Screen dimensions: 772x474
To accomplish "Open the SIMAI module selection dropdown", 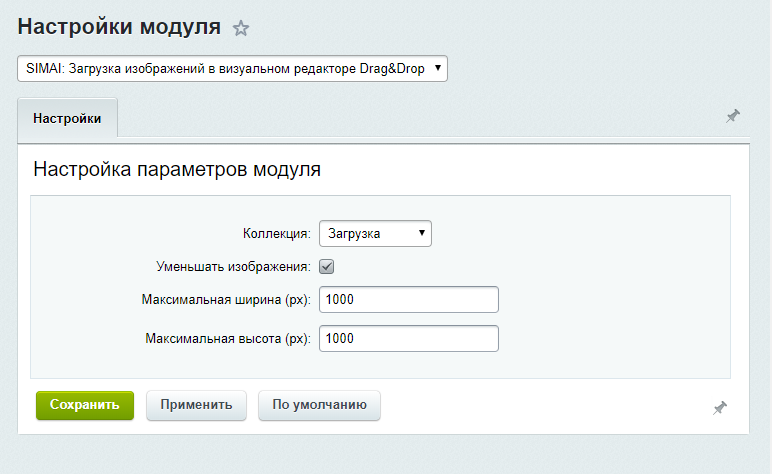I will coord(232,69).
